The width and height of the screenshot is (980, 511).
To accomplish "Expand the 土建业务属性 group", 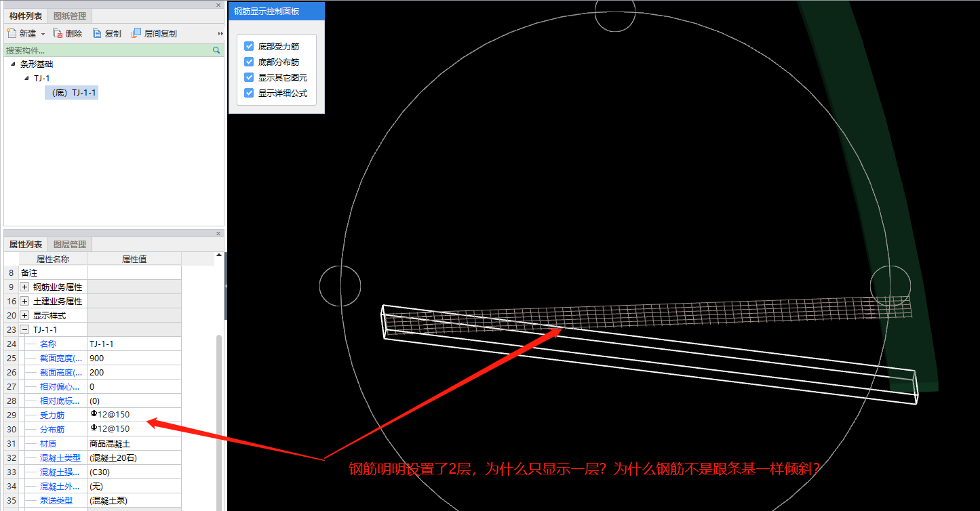I will click(x=25, y=301).
